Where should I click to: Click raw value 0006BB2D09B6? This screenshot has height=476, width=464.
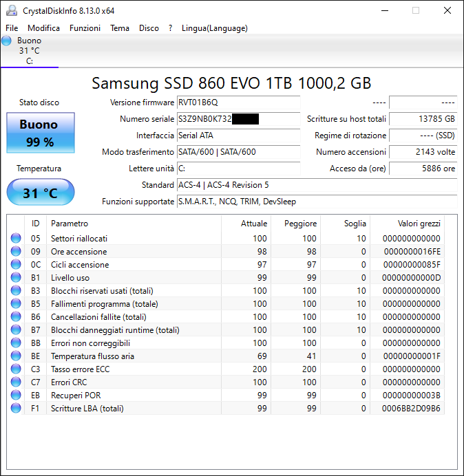coord(411,408)
